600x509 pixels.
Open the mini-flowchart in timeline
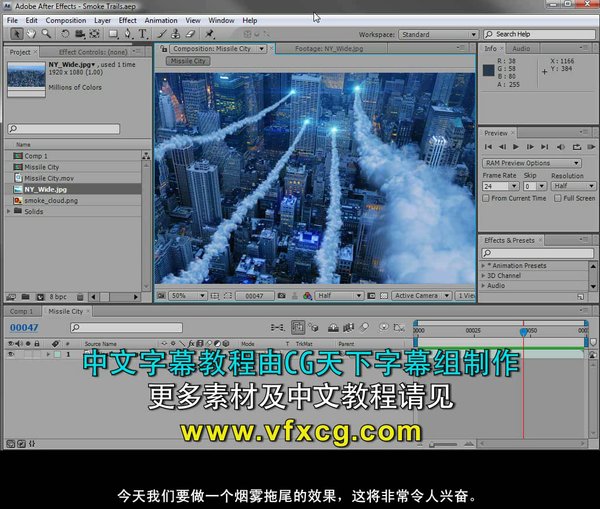(277, 328)
